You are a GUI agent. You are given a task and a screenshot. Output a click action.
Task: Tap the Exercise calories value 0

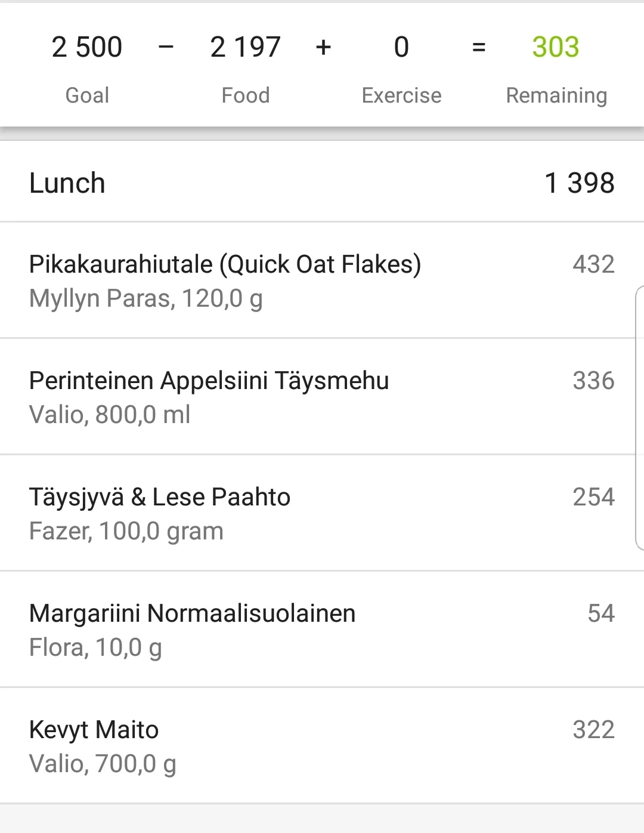(x=401, y=47)
